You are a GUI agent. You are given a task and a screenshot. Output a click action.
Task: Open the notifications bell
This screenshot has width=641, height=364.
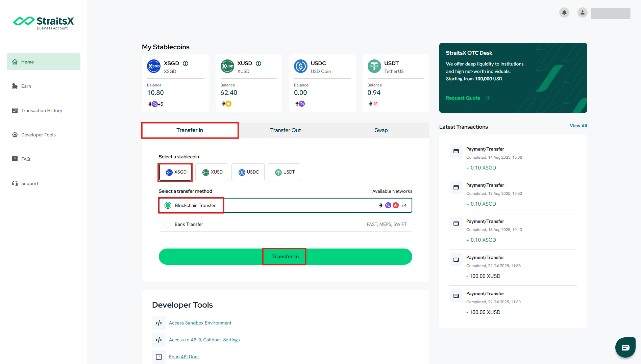[x=564, y=13]
